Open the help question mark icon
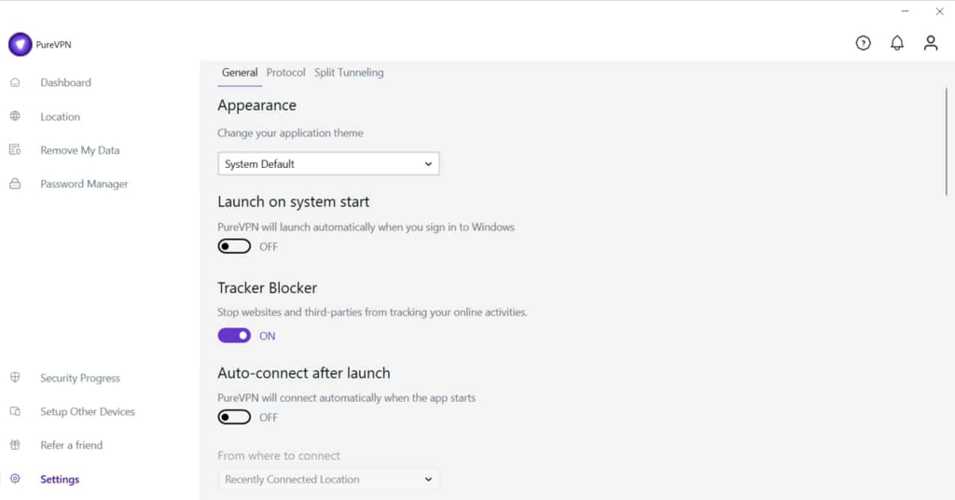The width and height of the screenshot is (955, 500). pos(863,43)
